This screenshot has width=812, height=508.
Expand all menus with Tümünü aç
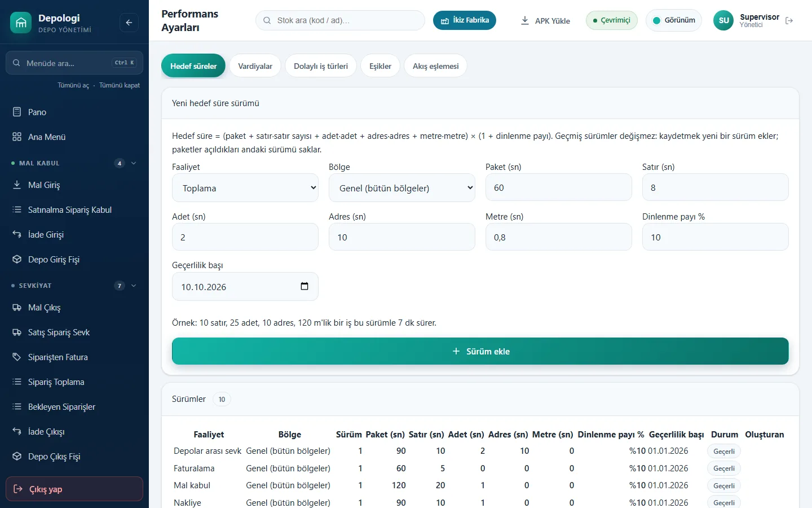pos(73,85)
